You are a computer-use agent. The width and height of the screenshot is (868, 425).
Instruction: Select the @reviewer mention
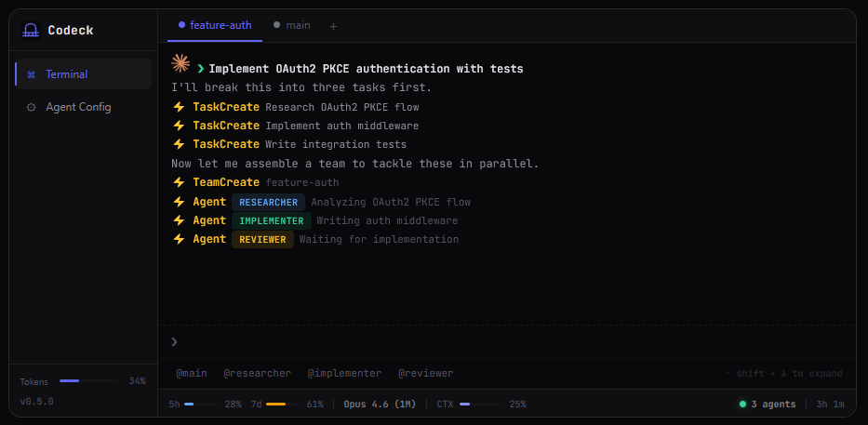click(426, 374)
